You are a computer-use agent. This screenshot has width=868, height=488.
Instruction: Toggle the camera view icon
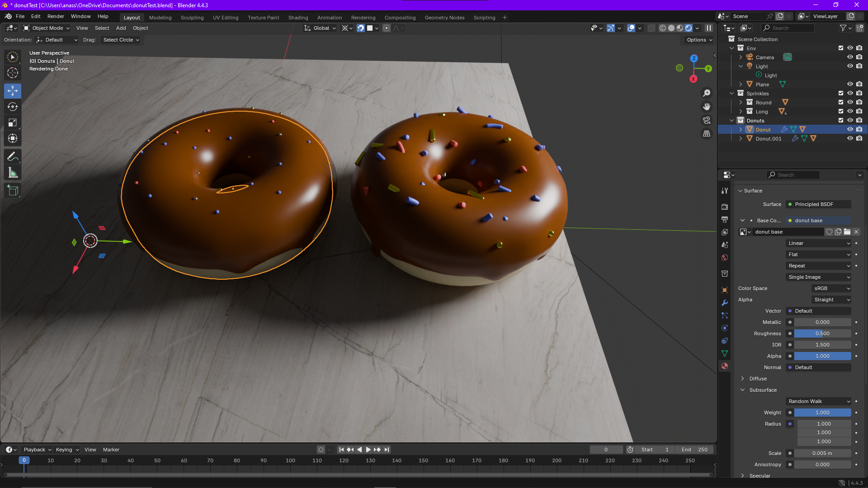click(707, 120)
